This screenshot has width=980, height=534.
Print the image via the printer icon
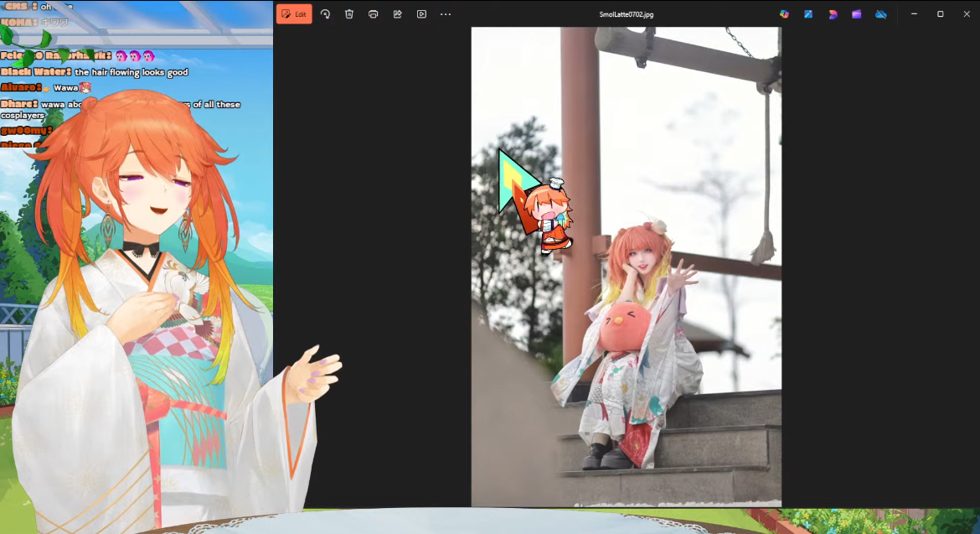[373, 13]
